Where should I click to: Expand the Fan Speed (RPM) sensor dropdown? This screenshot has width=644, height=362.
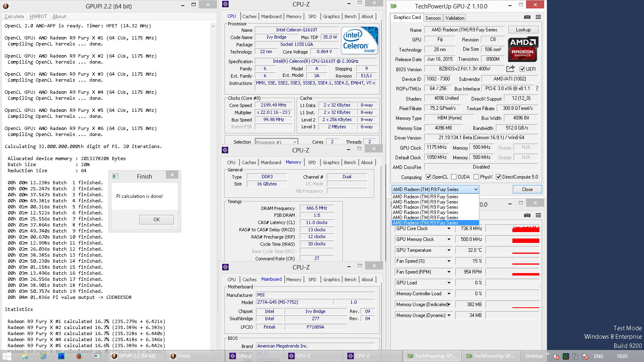pyautogui.click(x=449, y=272)
